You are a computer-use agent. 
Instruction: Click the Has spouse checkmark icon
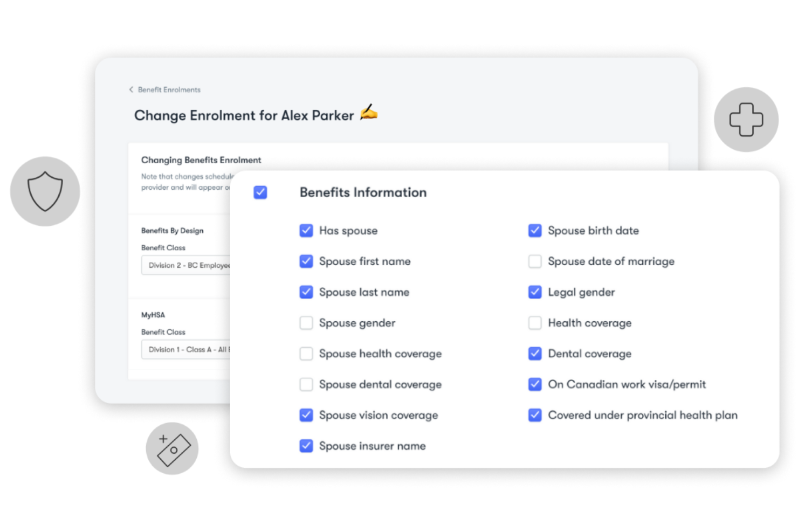coord(306,230)
